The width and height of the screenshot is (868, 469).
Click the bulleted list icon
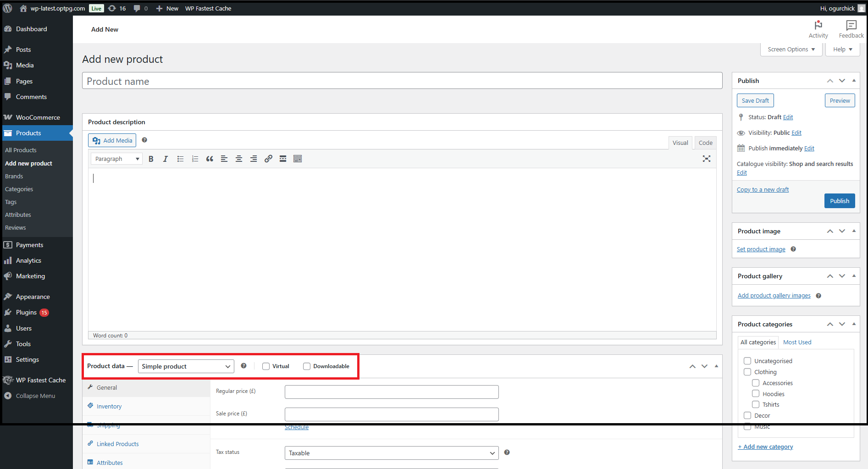180,159
